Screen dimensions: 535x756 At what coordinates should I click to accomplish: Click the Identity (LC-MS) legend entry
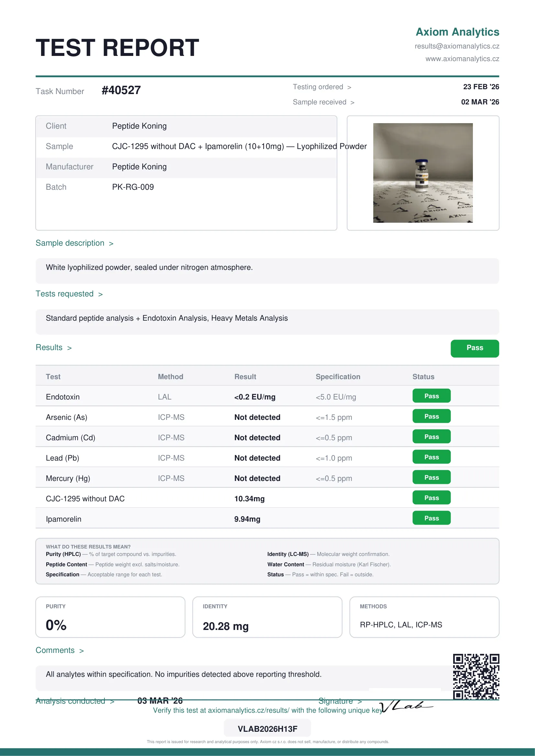click(x=328, y=554)
